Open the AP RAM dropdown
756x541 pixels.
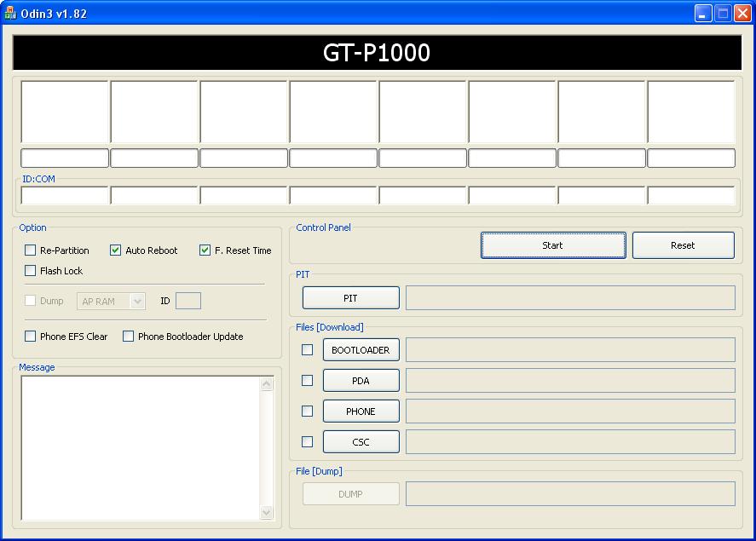tap(111, 301)
